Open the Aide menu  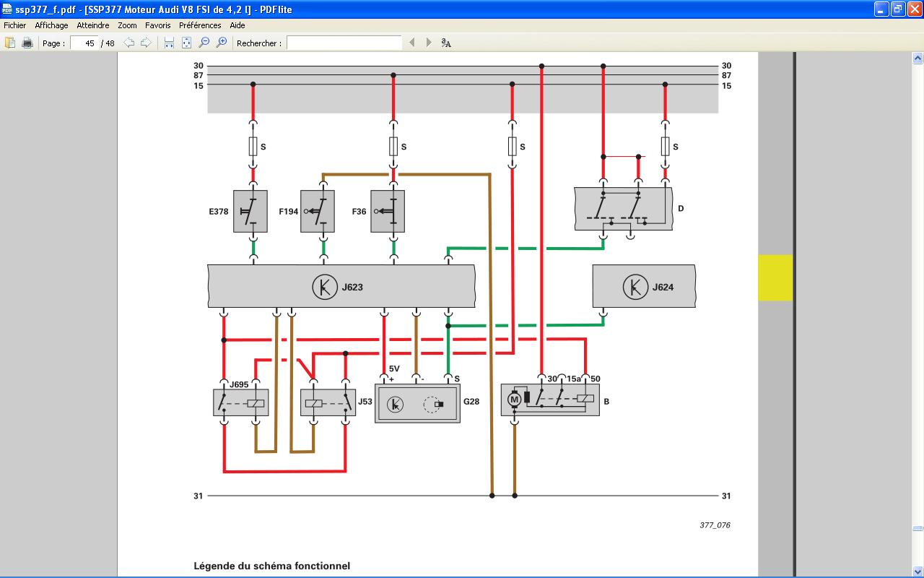tap(238, 25)
